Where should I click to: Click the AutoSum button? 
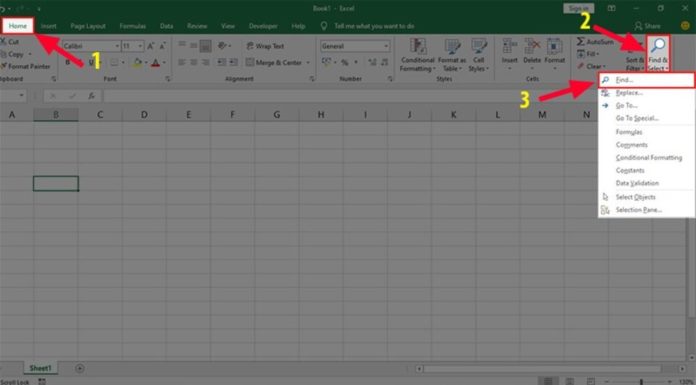(x=595, y=42)
